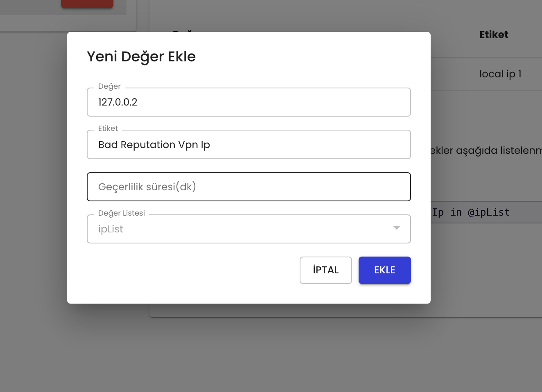Click the floating Etiket label on second field

[108, 128]
